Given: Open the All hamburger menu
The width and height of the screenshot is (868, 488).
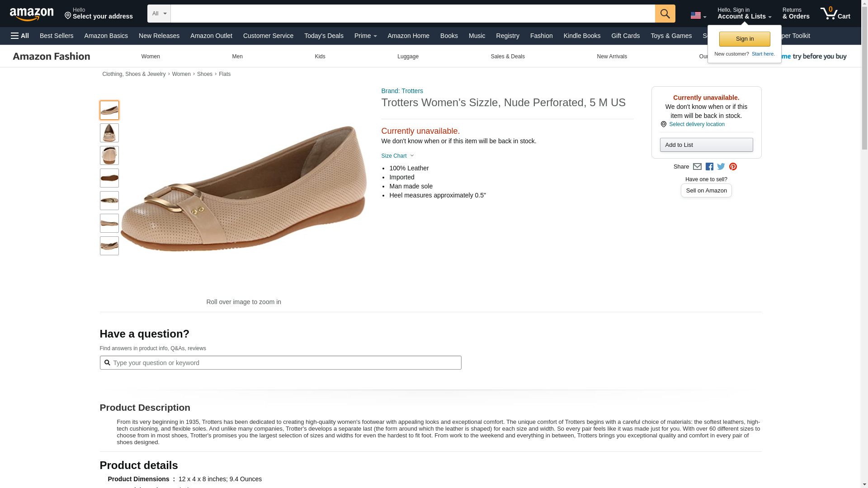Looking at the screenshot, I should pyautogui.click(x=20, y=36).
